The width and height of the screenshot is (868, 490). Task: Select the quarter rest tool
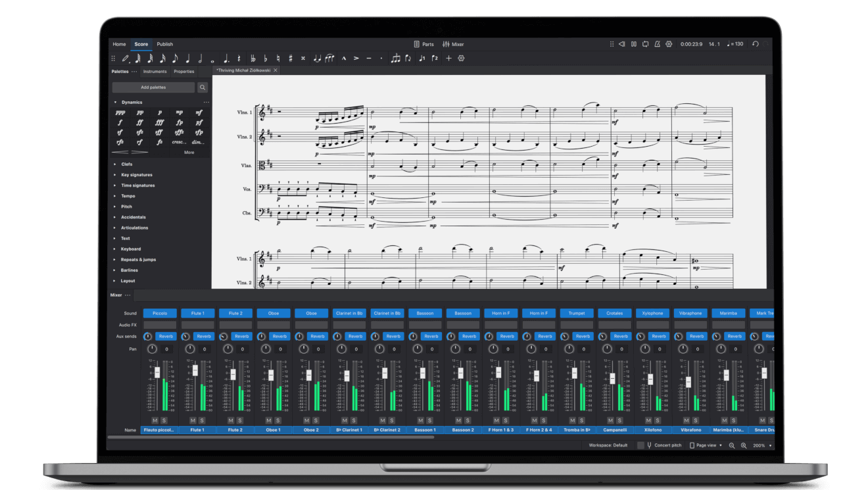click(x=237, y=58)
